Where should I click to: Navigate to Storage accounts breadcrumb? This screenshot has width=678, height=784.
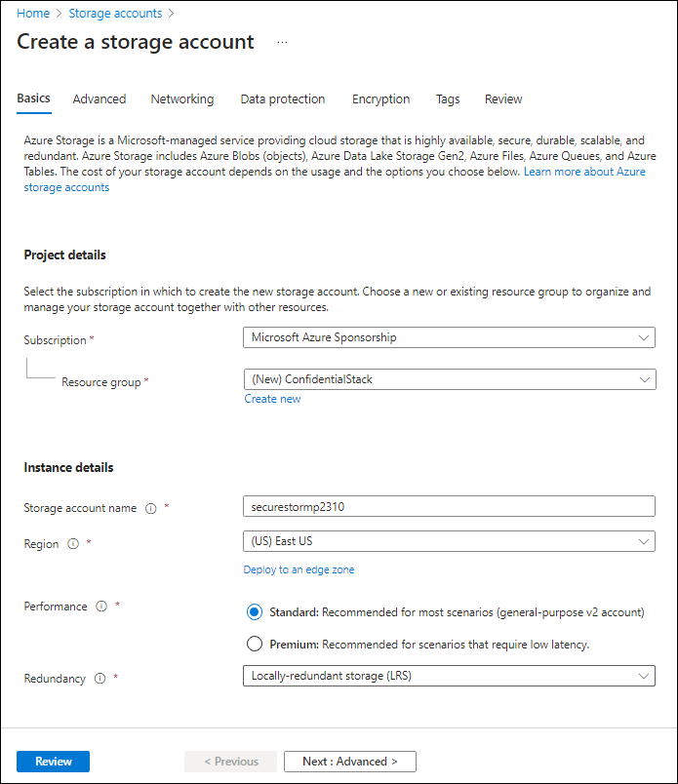click(115, 13)
